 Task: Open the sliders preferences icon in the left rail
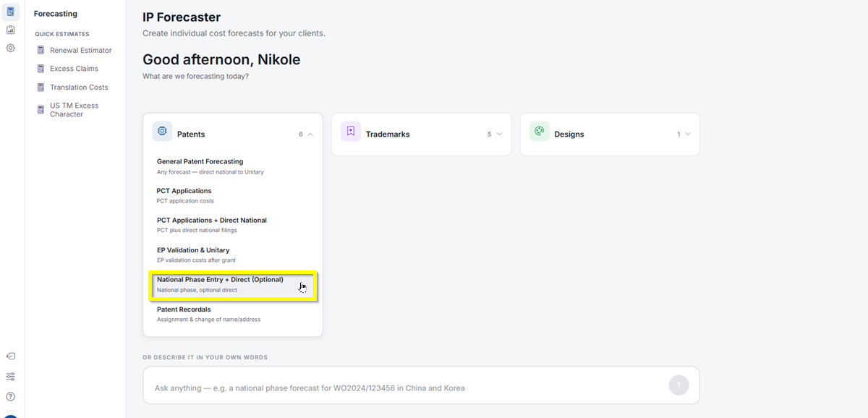[10, 377]
